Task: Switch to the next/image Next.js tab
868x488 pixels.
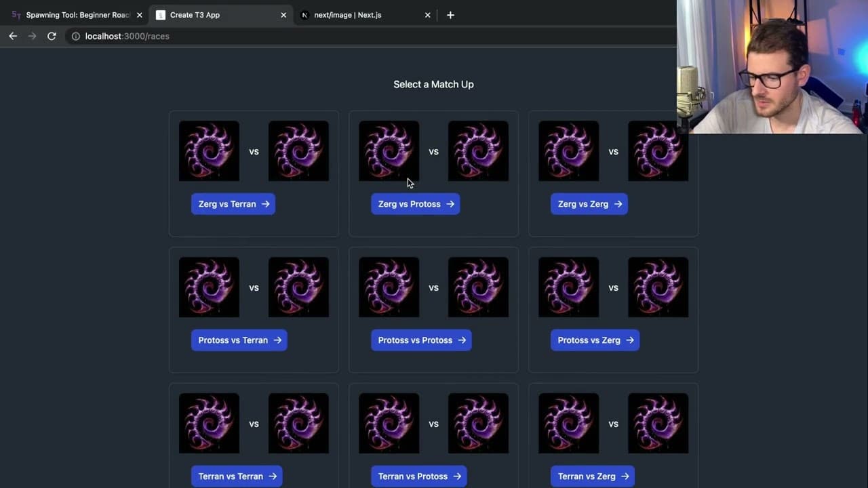Action: [363, 15]
